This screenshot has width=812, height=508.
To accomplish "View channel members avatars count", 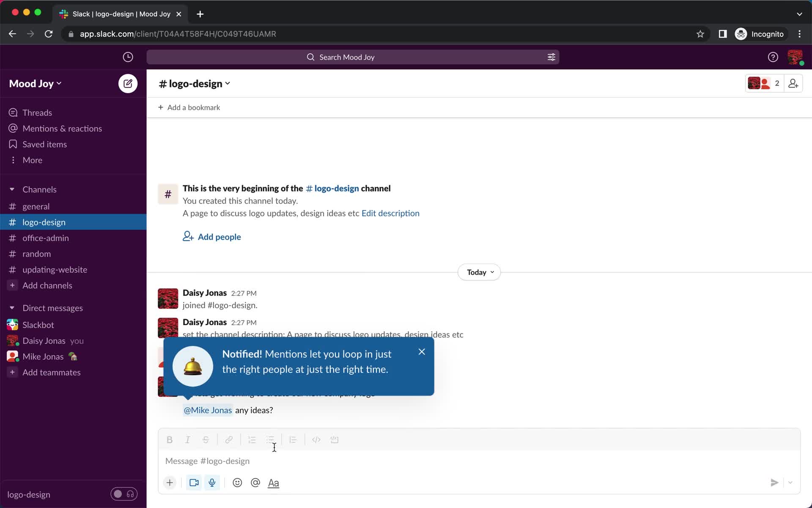I will [765, 83].
